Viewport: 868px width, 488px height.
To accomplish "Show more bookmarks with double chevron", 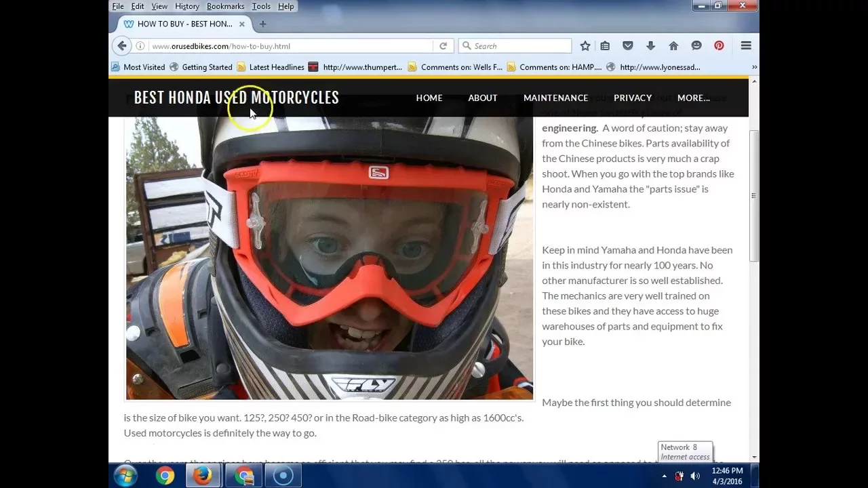I will 754,67.
